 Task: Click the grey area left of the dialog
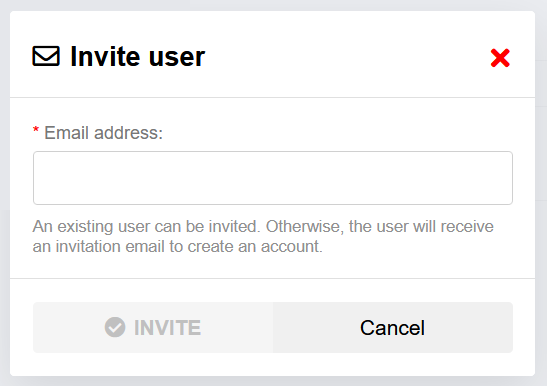(5, 209)
